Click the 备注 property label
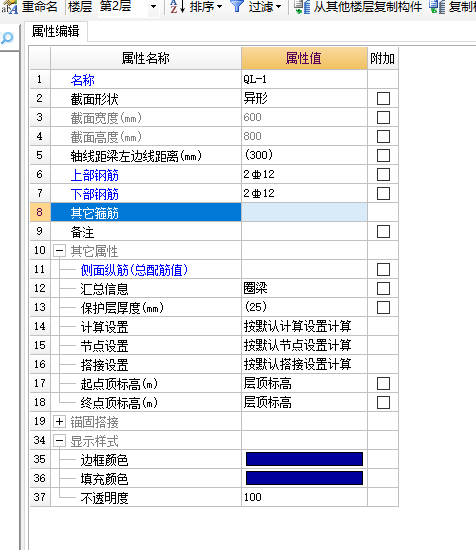This screenshot has height=550, width=476. pyautogui.click(x=82, y=232)
